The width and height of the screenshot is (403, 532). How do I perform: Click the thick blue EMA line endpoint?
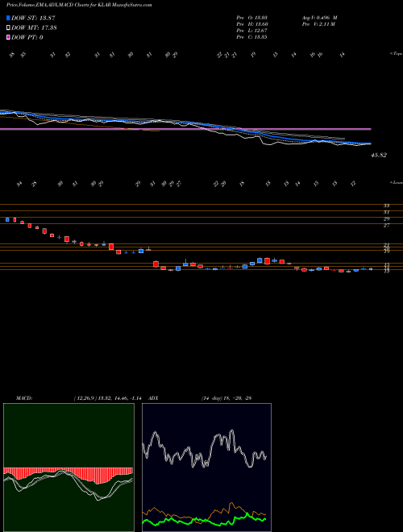tap(369, 143)
